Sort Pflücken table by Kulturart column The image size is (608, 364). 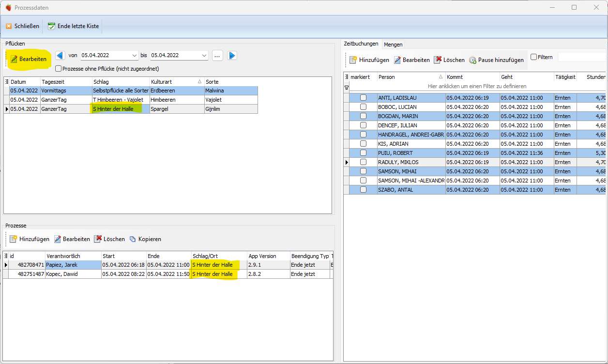176,82
